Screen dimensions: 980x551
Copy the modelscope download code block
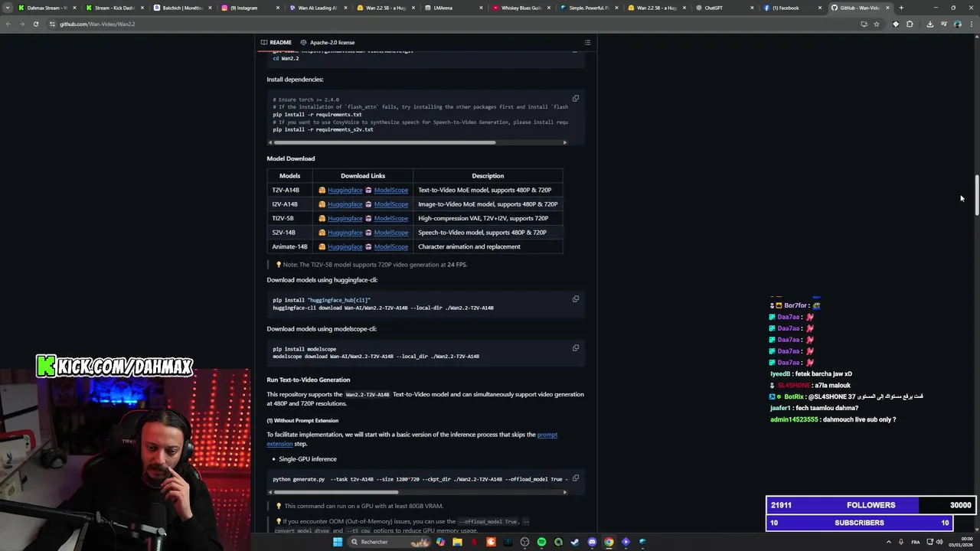tap(576, 348)
